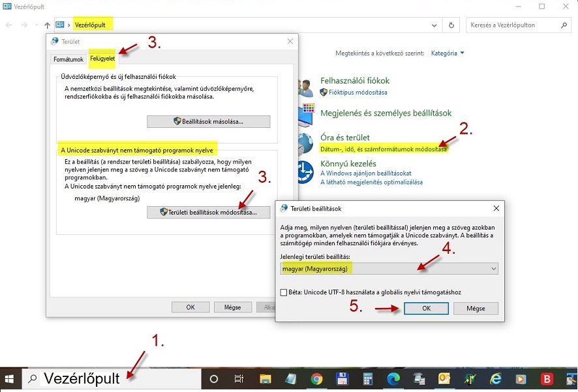The image size is (578, 392).
Task: Launch File Explorer from the taskbar
Action: coord(266,379)
